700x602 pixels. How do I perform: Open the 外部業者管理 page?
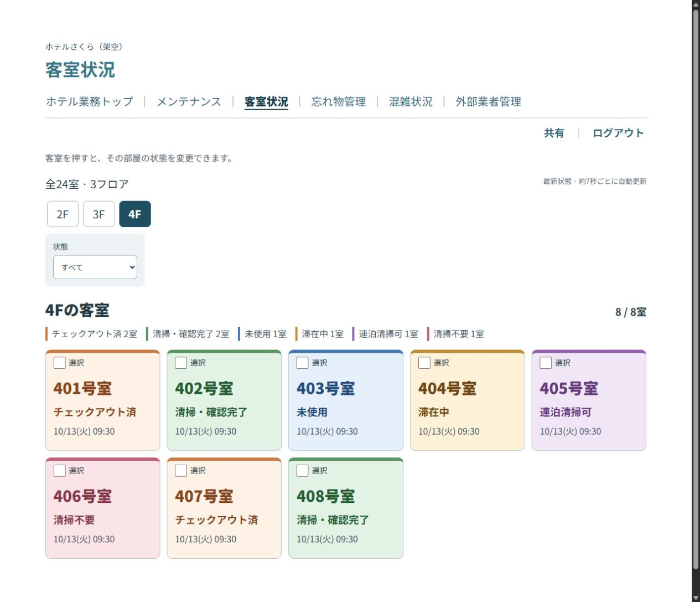pos(489,102)
